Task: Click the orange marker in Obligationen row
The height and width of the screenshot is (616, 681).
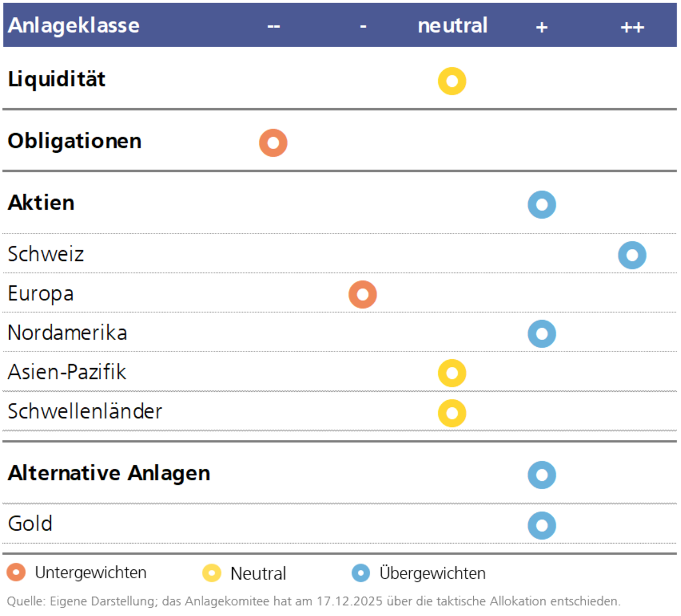Action: click(x=273, y=143)
